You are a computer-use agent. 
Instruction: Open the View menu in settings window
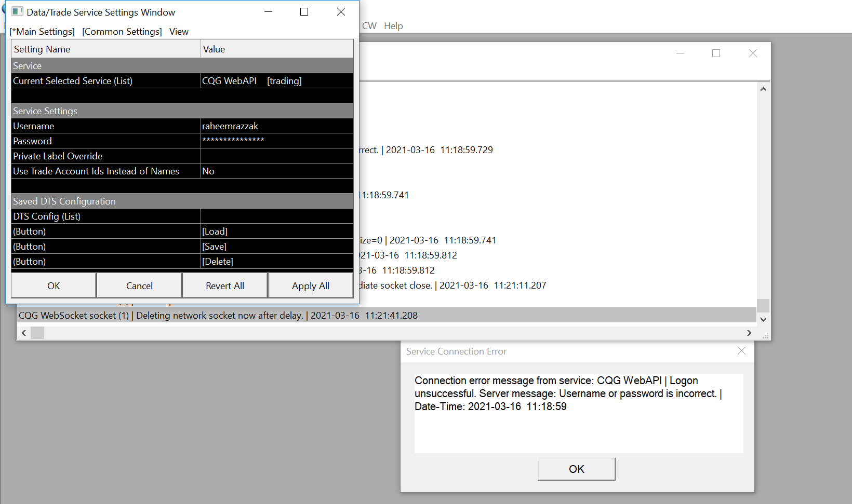[x=179, y=32]
